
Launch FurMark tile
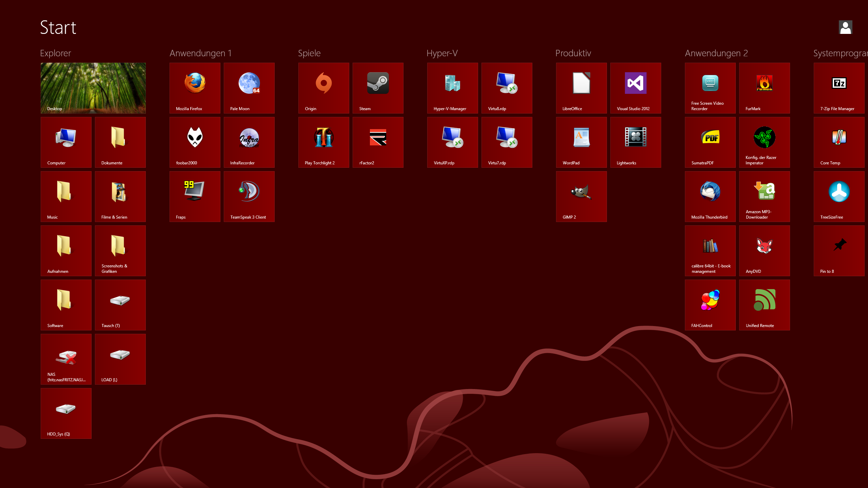[x=765, y=88]
